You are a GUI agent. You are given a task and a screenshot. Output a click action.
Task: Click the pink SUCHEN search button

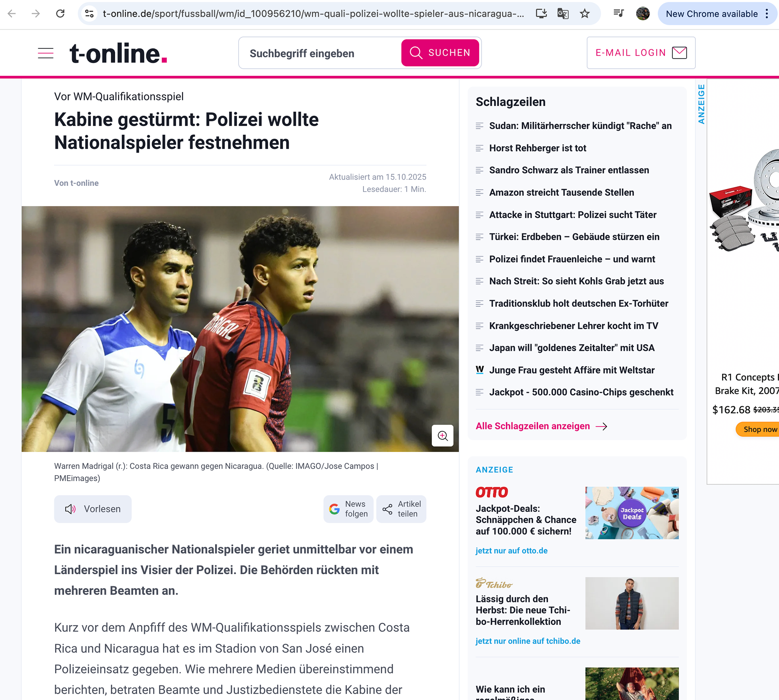pyautogui.click(x=440, y=53)
